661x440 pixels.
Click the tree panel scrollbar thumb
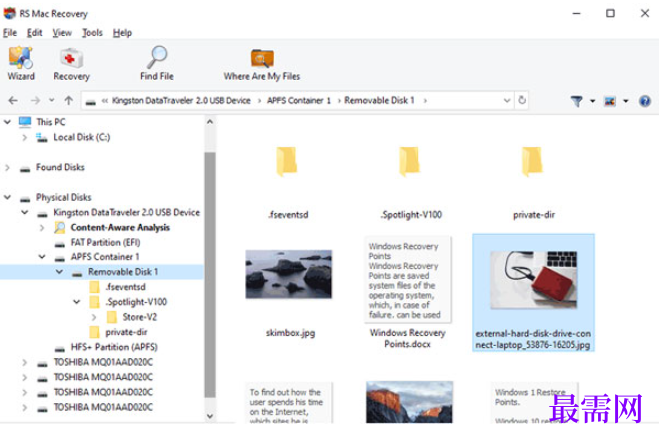210,274
